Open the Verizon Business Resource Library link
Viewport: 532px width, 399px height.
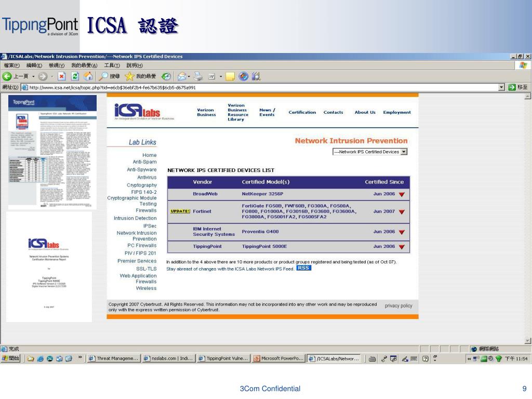coord(238,112)
